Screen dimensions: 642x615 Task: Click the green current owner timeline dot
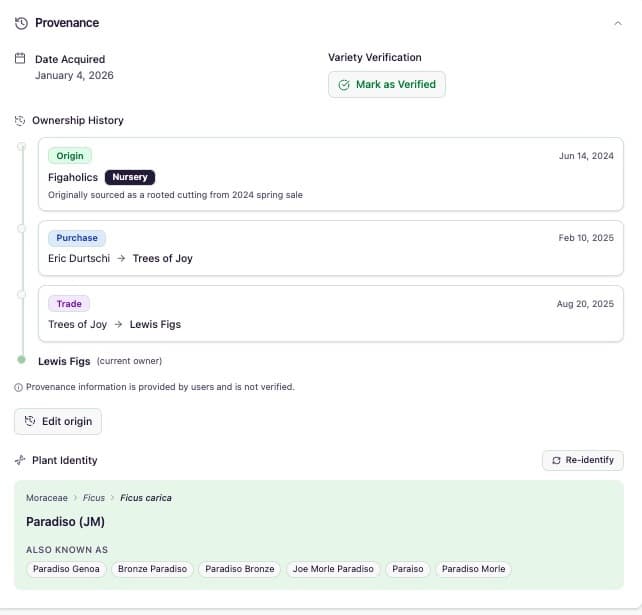click(x=22, y=360)
